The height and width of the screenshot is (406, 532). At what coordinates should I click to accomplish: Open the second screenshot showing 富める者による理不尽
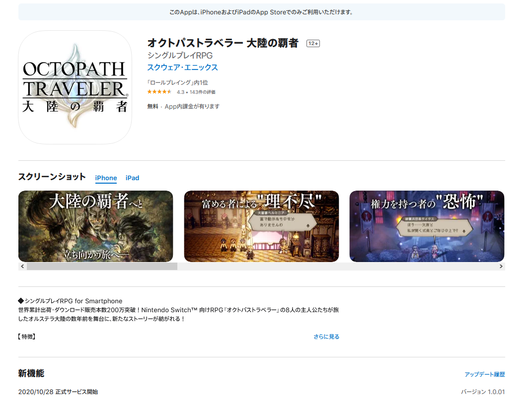point(261,226)
